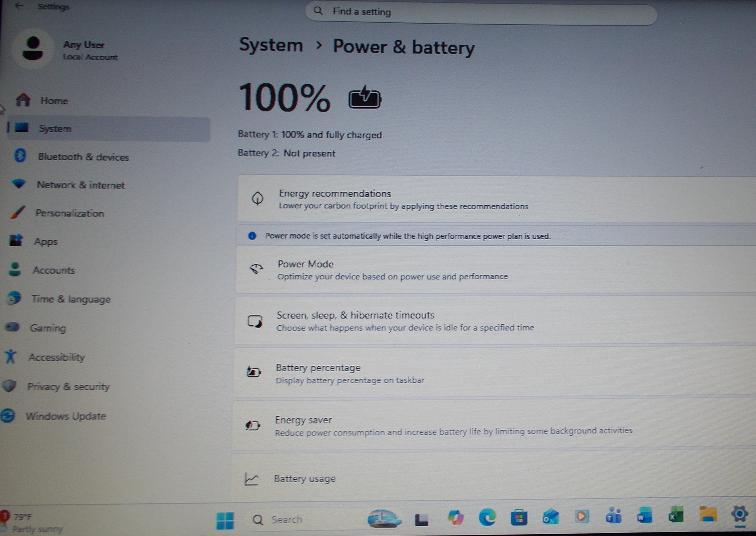Open Microsoft Store from taskbar
756x536 pixels.
click(x=519, y=517)
